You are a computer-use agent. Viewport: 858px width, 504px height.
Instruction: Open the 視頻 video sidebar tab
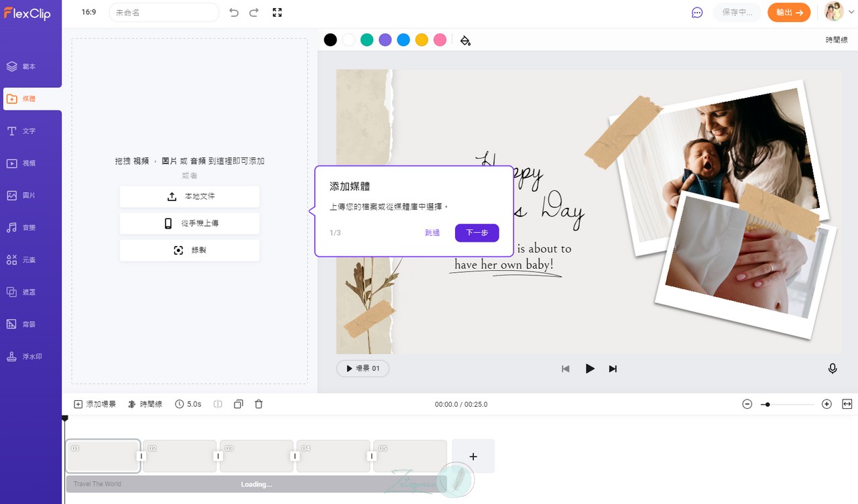coord(31,163)
